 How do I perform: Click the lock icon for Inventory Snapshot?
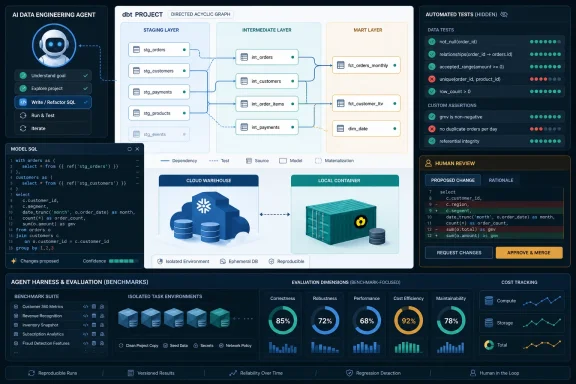pos(102,325)
